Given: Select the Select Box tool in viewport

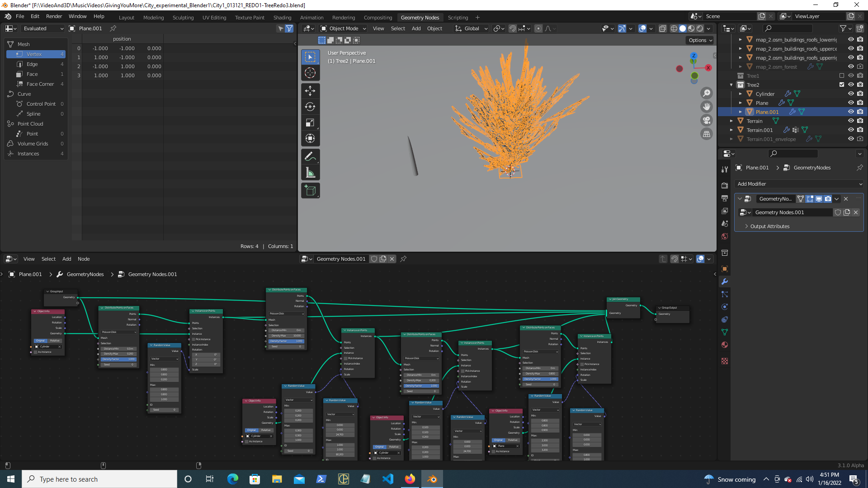Looking at the screenshot, I should (310, 57).
